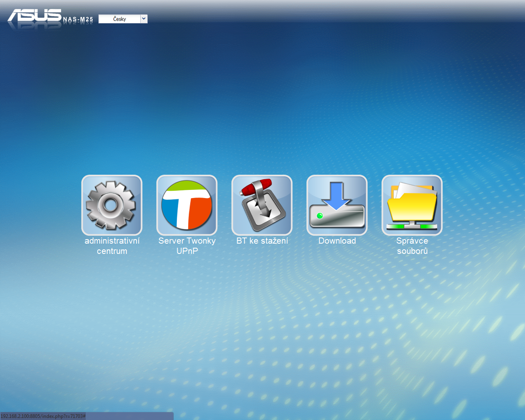Open the administrativní centrum gear icon
Image resolution: width=525 pixels, height=420 pixels.
pyautogui.click(x=112, y=205)
